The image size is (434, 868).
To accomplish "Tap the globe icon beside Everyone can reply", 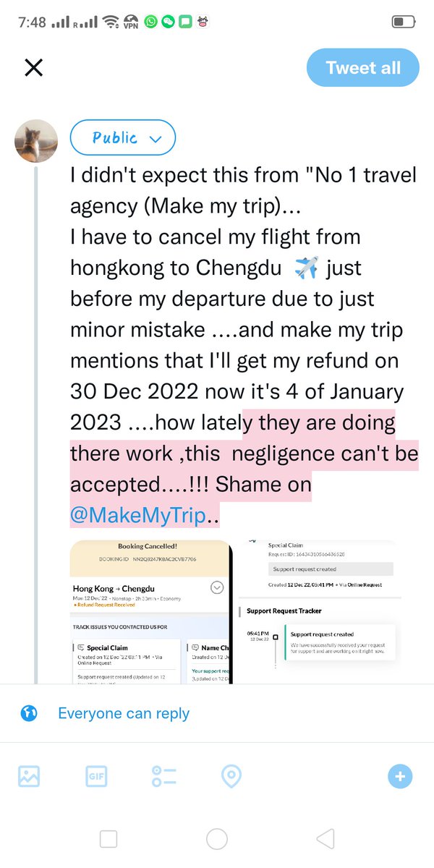I will coord(29,713).
